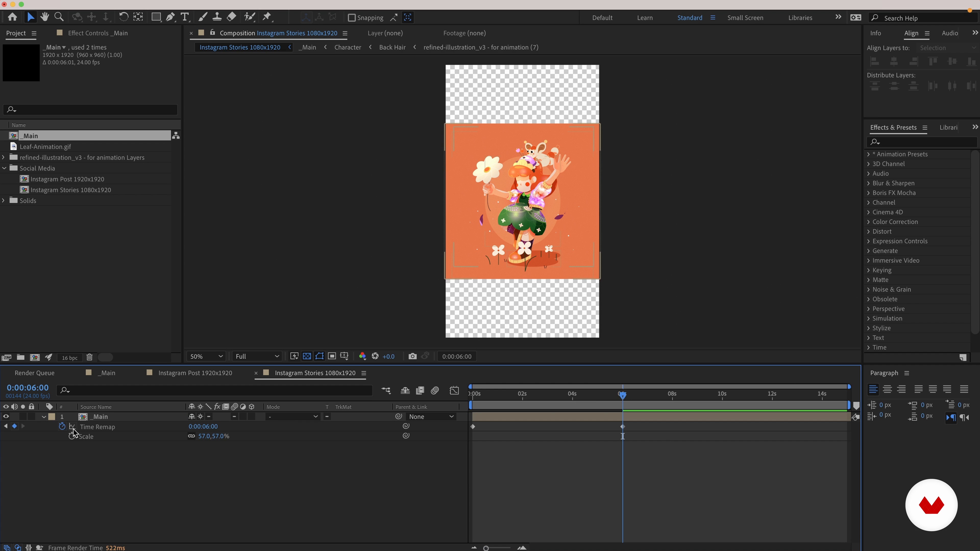The width and height of the screenshot is (980, 551).
Task: Toggle the Time Remap stopwatch
Action: coord(62,426)
